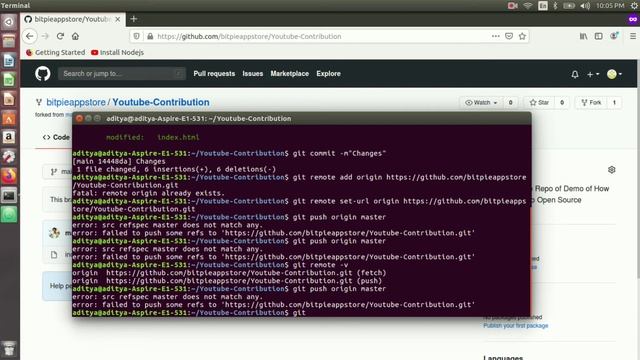The height and width of the screenshot is (360, 640).
Task: Open the Watch dropdown on the repository
Action: click(481, 102)
